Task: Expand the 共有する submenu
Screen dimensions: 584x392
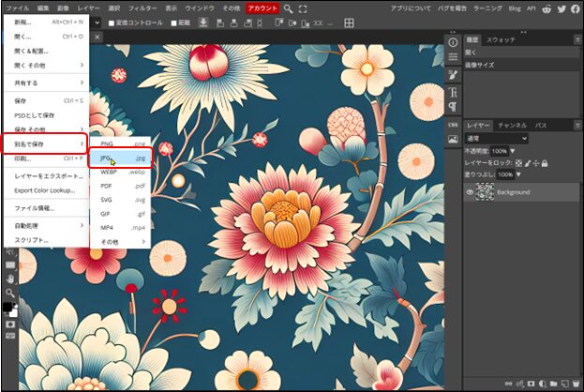Action: click(46, 83)
